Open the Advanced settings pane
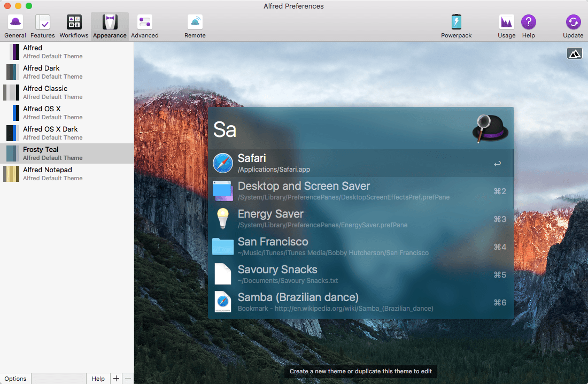 [x=145, y=26]
